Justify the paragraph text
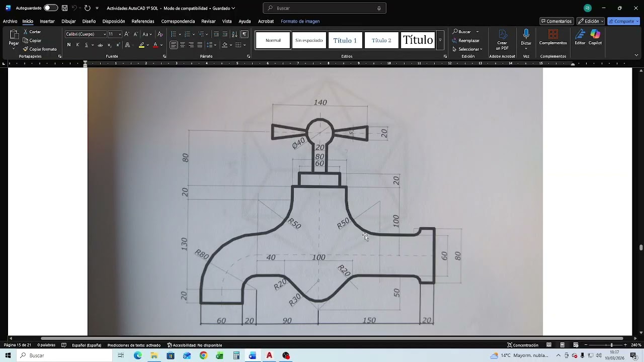This screenshot has width=644, height=362. [x=200, y=45]
